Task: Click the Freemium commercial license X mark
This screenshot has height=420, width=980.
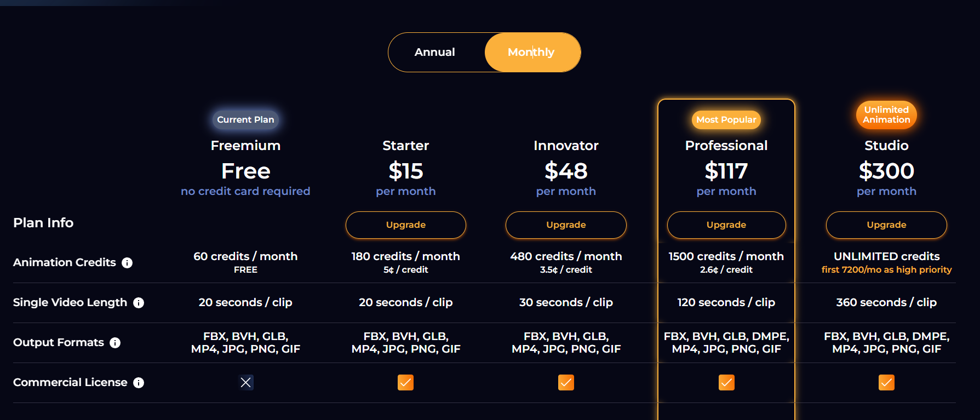Action: pyautogui.click(x=246, y=382)
